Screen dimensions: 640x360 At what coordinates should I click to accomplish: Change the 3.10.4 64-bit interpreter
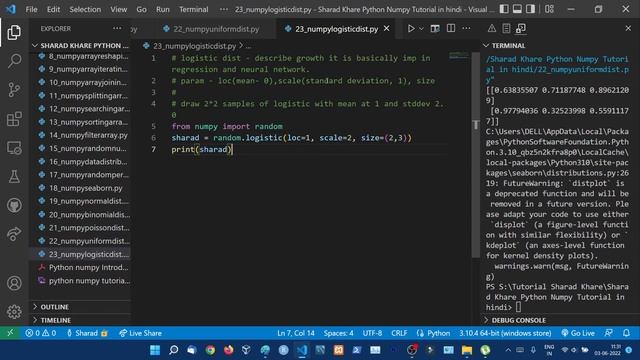505,333
